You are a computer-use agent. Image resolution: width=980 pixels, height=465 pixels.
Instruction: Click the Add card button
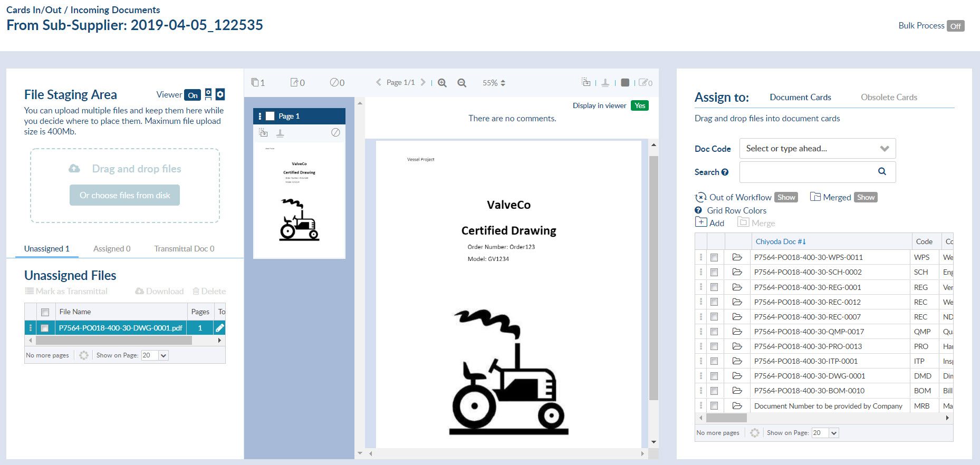coord(710,222)
